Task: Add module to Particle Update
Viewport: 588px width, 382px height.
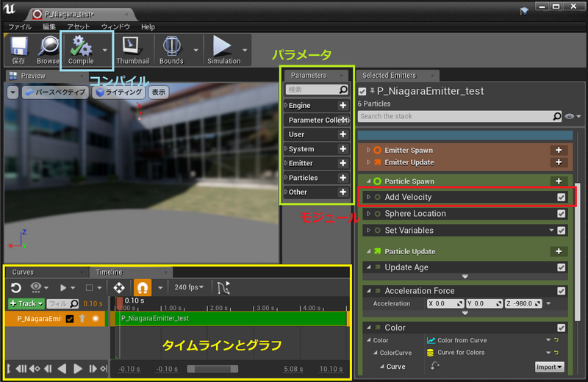Action: click(x=559, y=251)
